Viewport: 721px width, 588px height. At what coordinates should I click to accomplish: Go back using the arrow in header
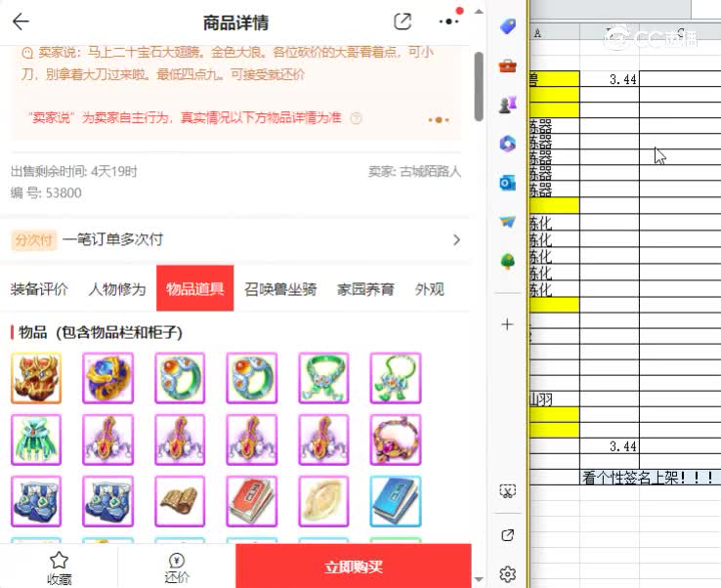[21, 21]
